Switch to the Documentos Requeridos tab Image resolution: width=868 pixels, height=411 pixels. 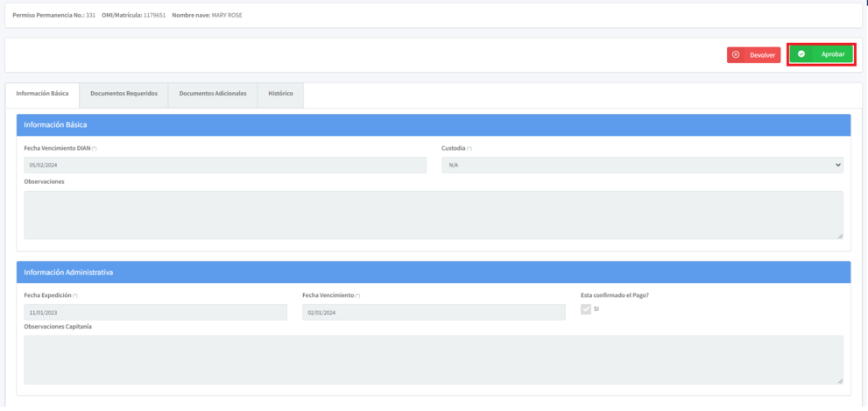[123, 94]
